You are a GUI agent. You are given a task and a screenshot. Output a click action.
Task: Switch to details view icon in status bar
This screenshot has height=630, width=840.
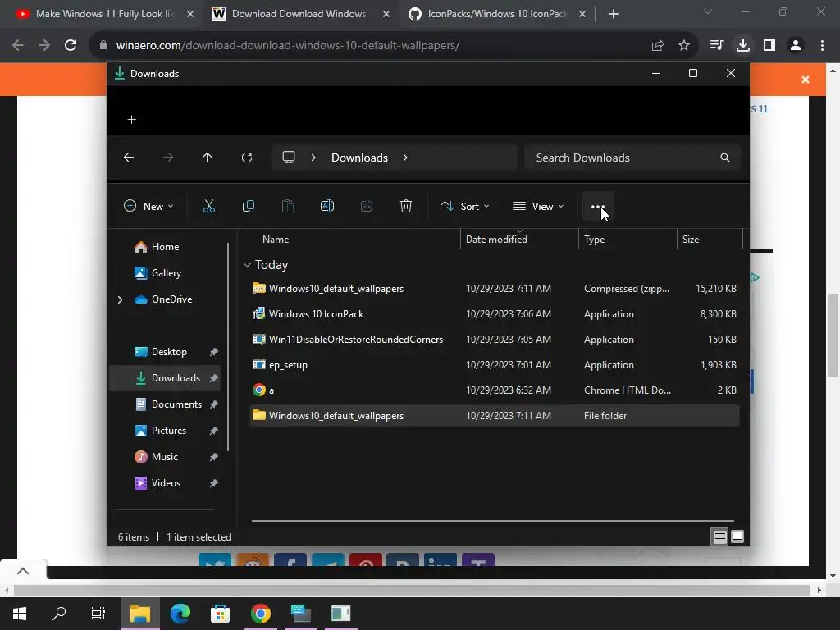click(719, 536)
